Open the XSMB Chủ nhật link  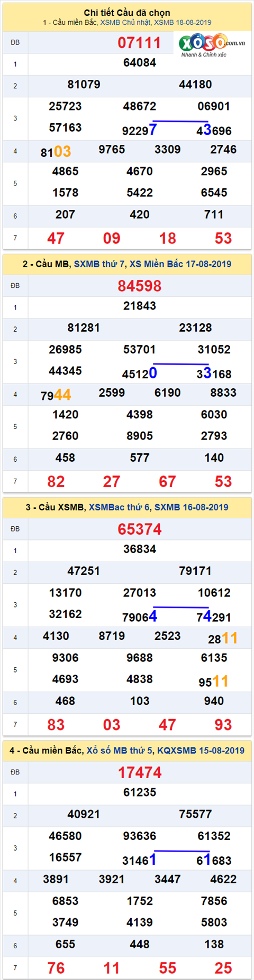125,23
